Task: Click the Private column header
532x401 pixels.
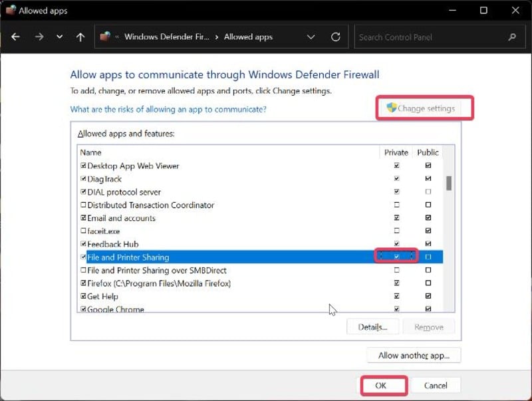Action: point(396,152)
